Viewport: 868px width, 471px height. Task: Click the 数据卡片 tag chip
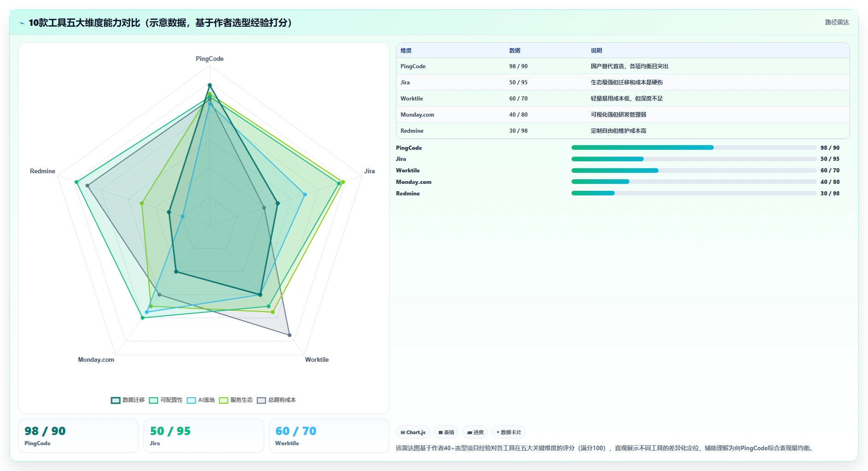[x=509, y=432]
